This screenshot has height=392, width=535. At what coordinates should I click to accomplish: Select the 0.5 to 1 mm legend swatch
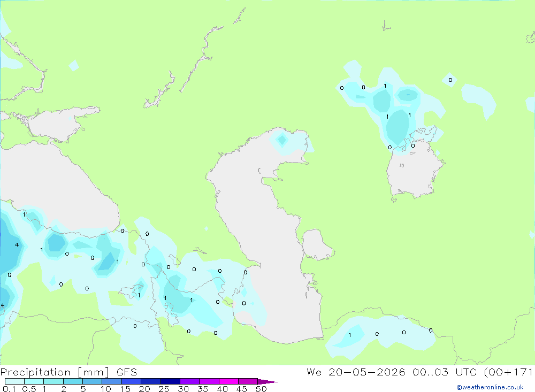(x=34, y=381)
